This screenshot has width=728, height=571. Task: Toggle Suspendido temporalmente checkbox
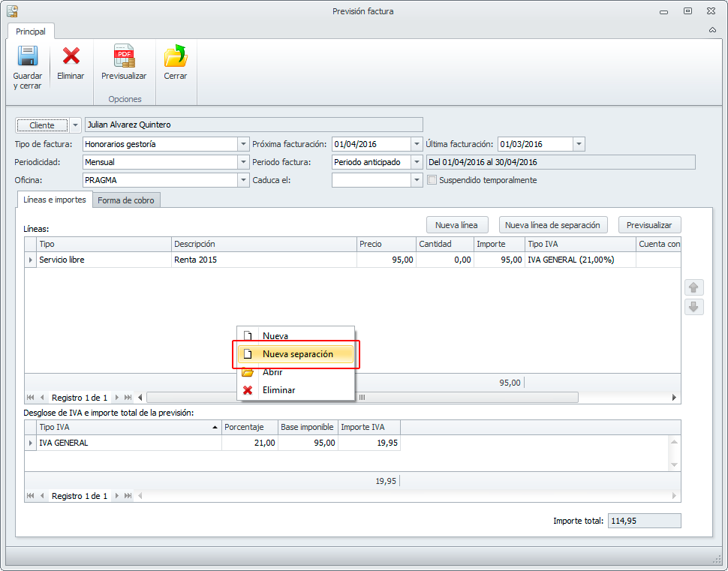click(x=432, y=180)
